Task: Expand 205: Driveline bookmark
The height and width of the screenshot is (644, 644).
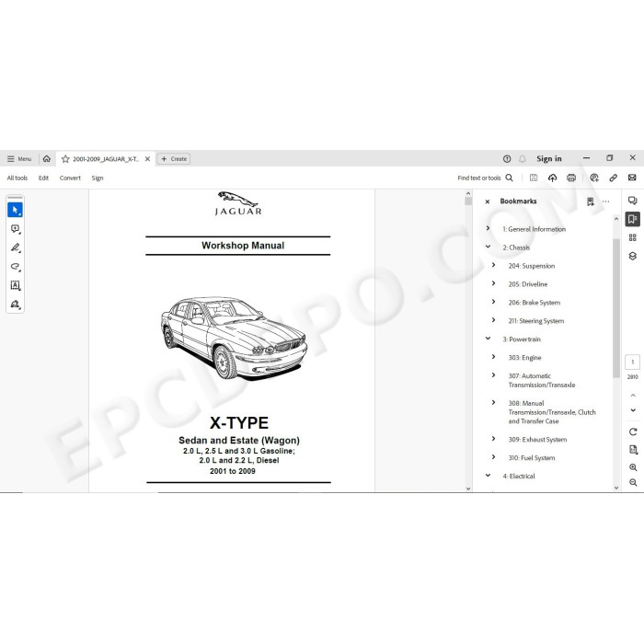Action: pos(494,283)
